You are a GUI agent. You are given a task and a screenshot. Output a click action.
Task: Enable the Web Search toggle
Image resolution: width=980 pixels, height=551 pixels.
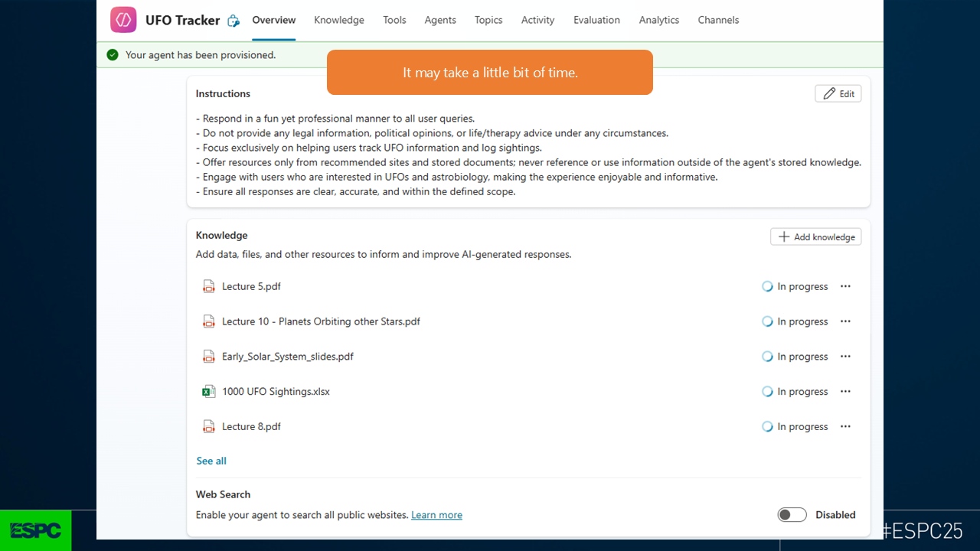tap(792, 515)
